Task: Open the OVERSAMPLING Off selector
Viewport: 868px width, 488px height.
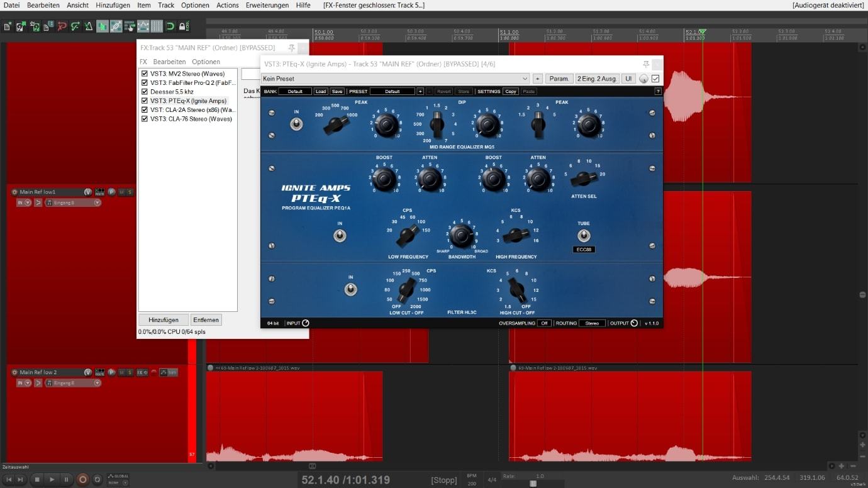Action: click(544, 323)
